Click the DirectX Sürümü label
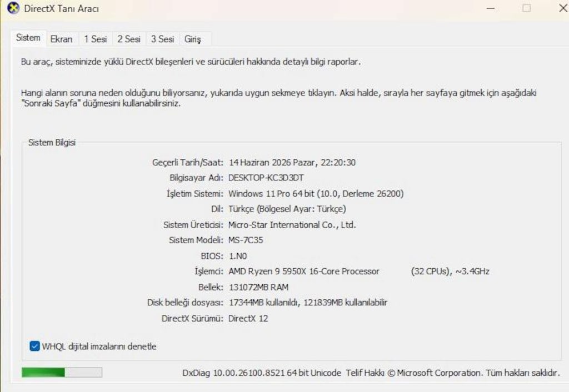 point(192,318)
